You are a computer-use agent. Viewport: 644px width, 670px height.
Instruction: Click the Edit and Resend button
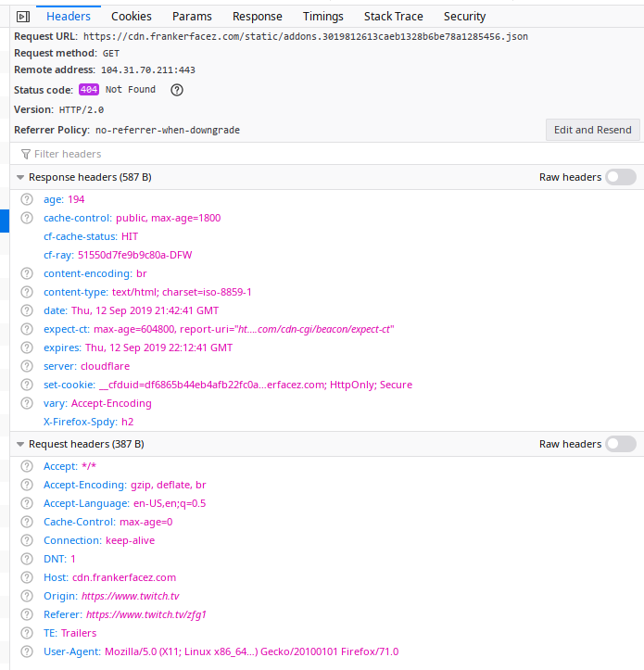pyautogui.click(x=593, y=130)
